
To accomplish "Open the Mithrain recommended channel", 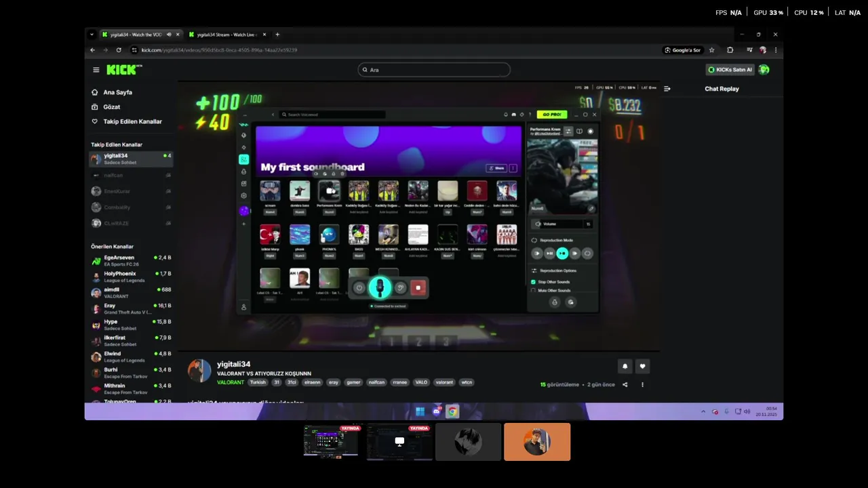I will 131,388.
